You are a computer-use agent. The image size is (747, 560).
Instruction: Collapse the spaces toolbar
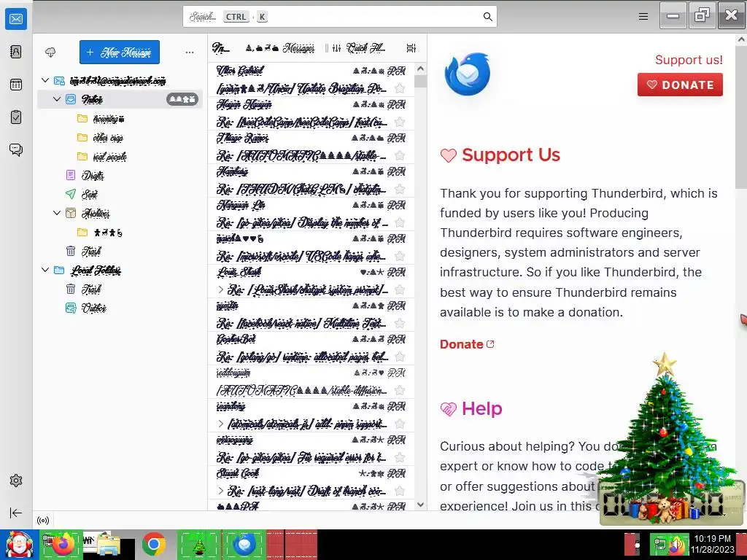(16, 513)
